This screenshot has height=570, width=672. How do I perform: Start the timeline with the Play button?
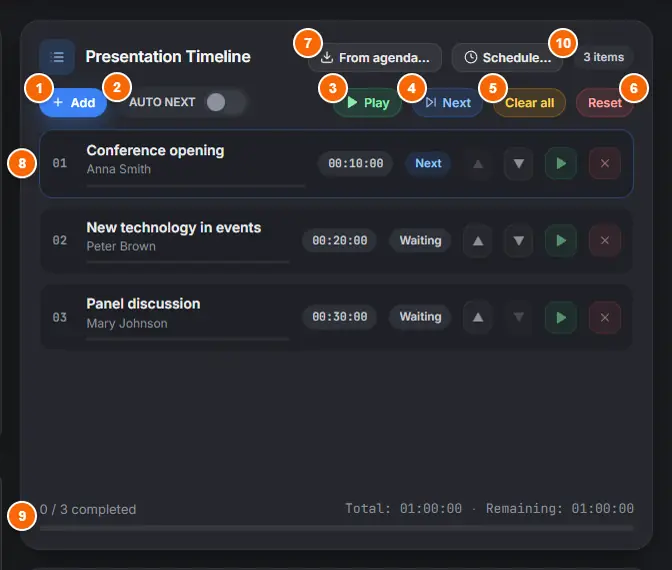pos(368,102)
